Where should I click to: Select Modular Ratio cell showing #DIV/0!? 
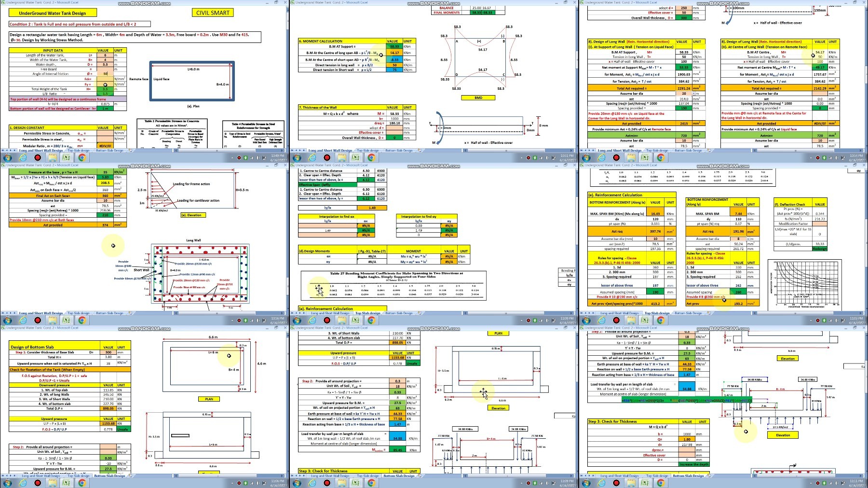[105, 145]
